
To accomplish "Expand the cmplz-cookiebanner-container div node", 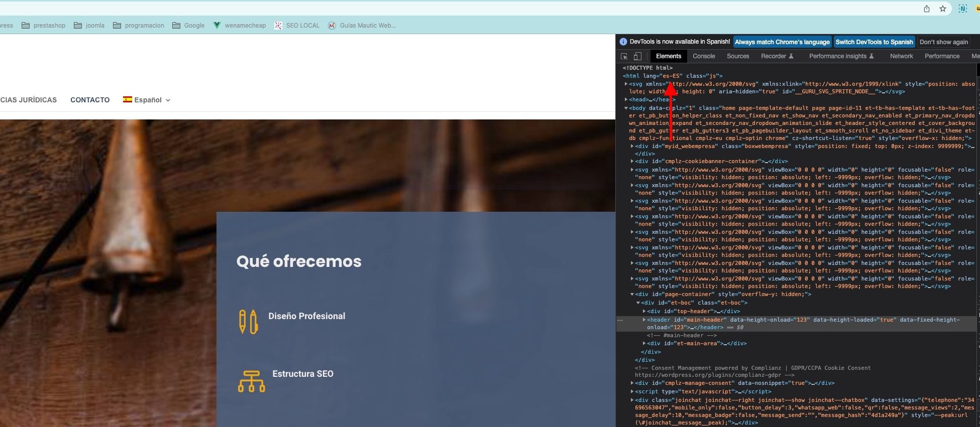I will pyautogui.click(x=632, y=161).
